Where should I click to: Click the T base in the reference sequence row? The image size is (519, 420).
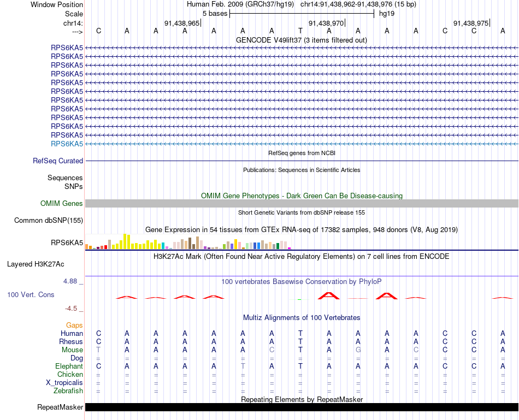300,31
